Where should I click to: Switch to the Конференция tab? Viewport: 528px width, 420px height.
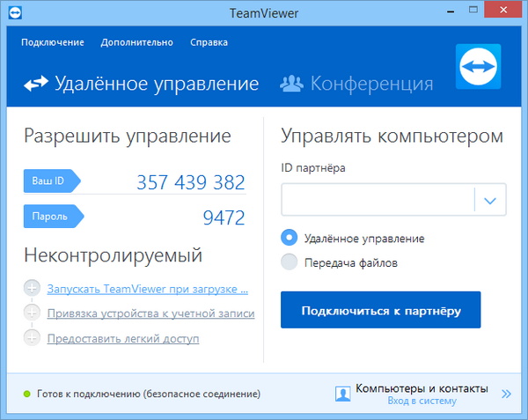[x=356, y=84]
